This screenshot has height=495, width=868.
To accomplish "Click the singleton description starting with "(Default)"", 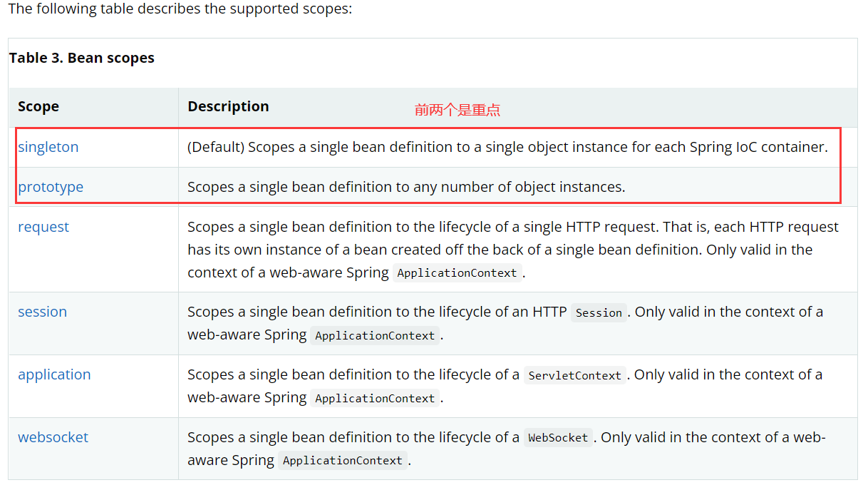I will click(x=507, y=147).
